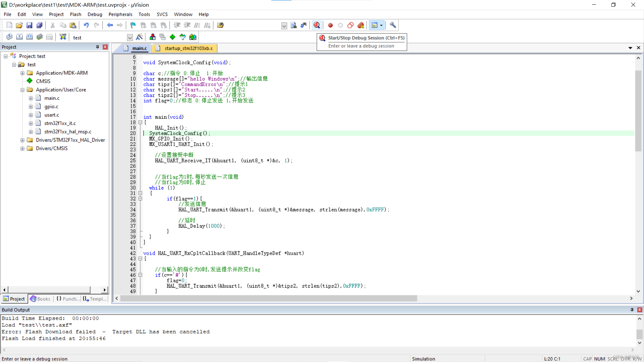Click the Incremental Find icon

(x=304, y=25)
